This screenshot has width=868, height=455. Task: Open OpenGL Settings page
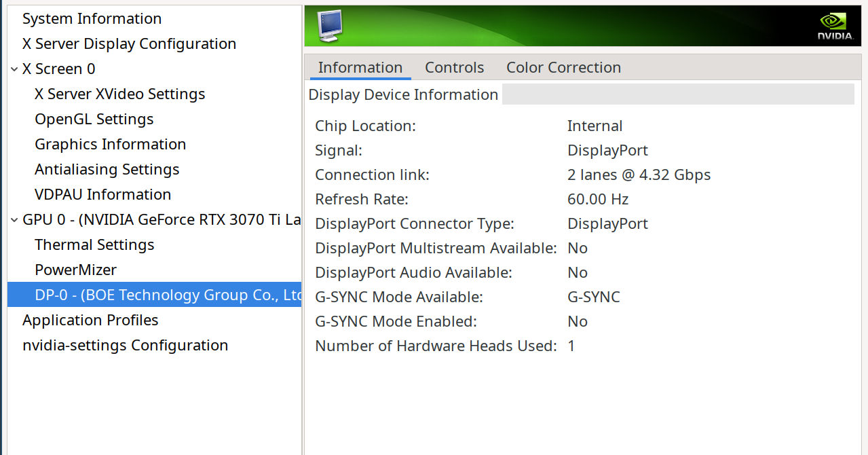94,119
